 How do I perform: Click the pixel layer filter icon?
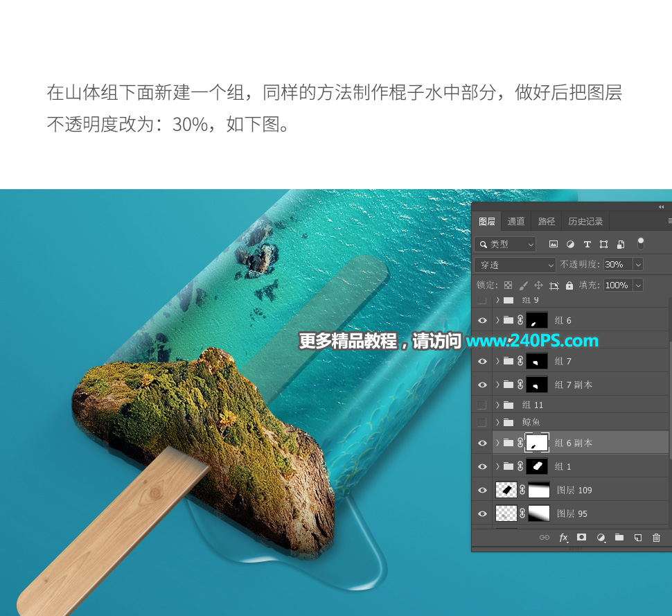[554, 244]
